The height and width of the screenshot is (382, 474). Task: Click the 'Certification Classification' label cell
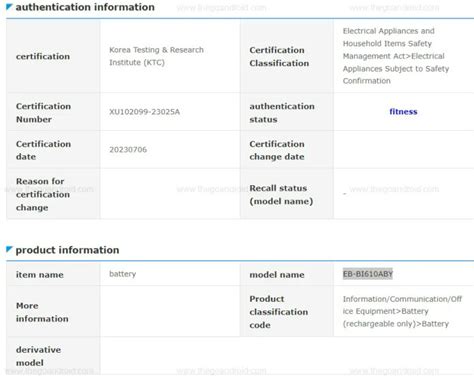[287, 56]
